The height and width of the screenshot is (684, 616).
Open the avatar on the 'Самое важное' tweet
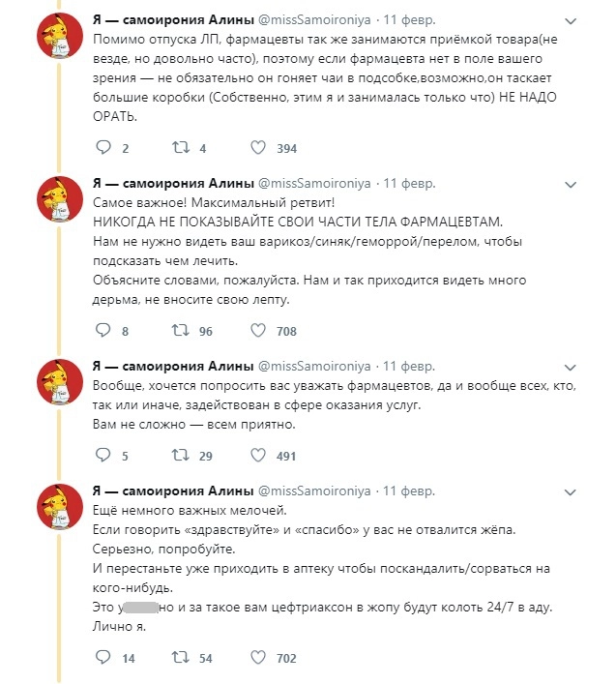click(x=59, y=202)
